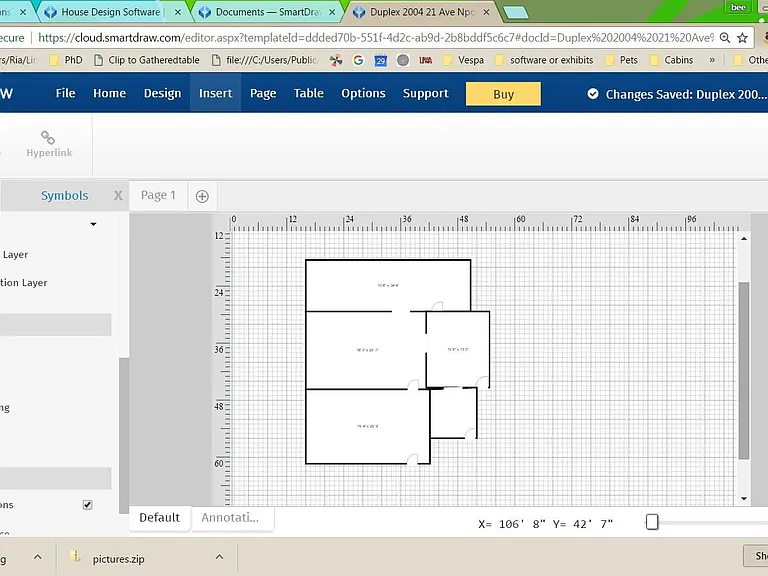
Task: Expand the dropdown arrow in Symbols panel
Action: (93, 224)
